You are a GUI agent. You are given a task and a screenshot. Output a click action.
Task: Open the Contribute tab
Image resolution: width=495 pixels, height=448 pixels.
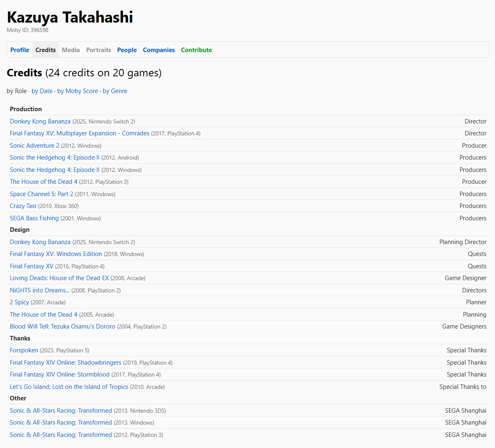[196, 50]
